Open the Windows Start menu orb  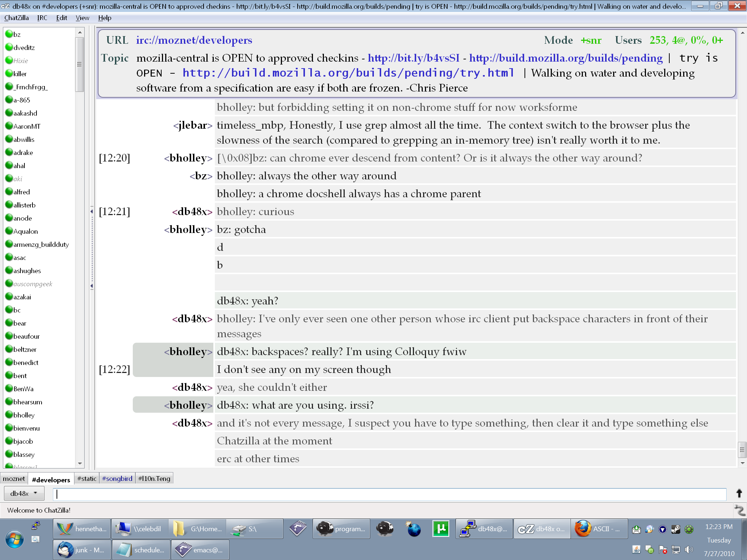pyautogui.click(x=15, y=539)
